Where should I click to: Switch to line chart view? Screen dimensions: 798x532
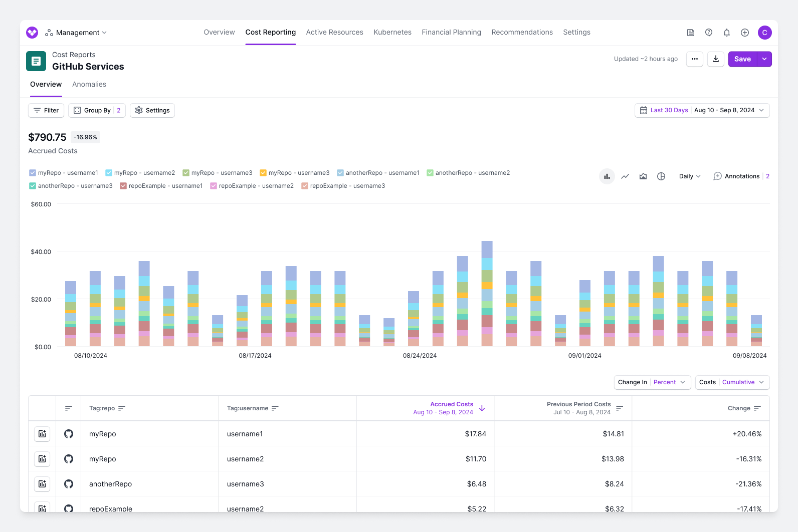coord(625,176)
